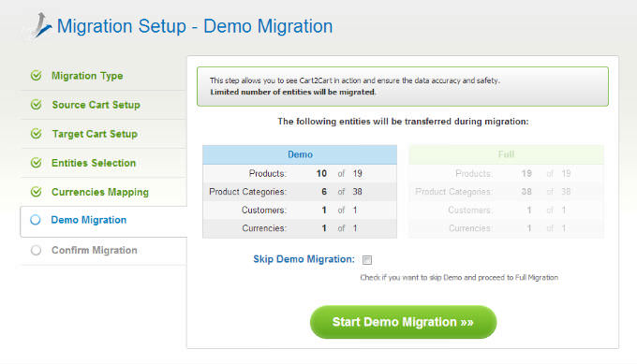
Task: Click the 'Limited number of entities will be migrated' notice
Action: (293, 92)
